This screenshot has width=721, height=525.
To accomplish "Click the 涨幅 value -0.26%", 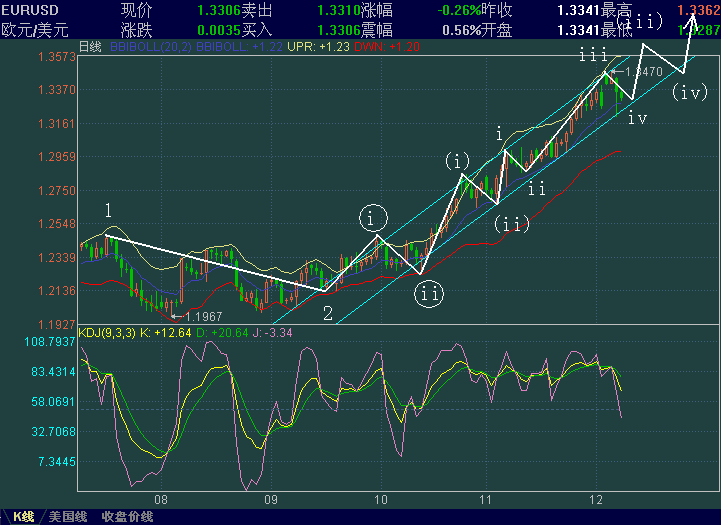I will [x=459, y=10].
